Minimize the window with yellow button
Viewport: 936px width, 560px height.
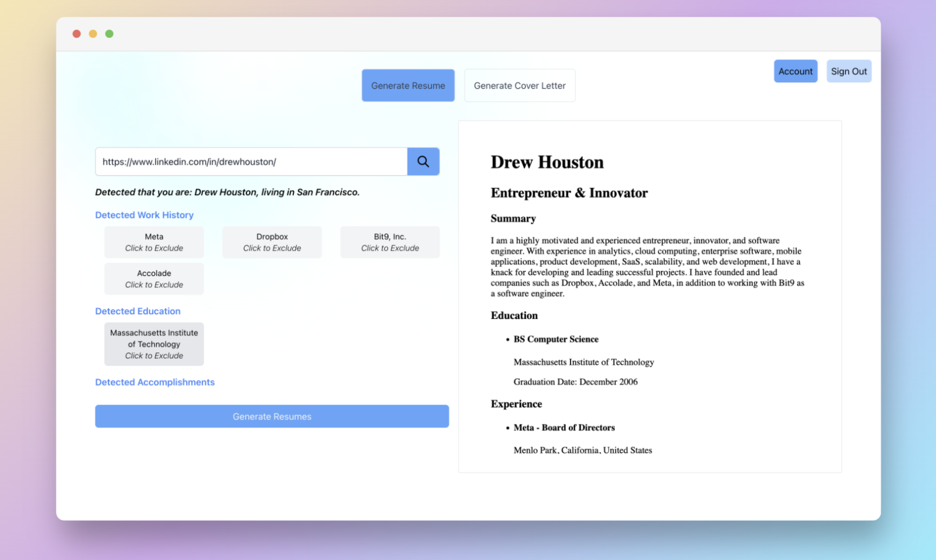93,34
